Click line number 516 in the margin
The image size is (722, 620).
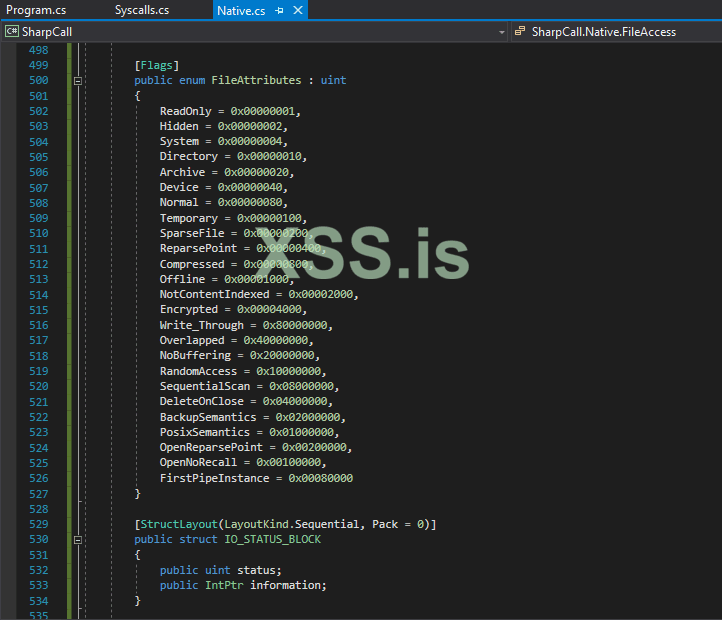39,325
